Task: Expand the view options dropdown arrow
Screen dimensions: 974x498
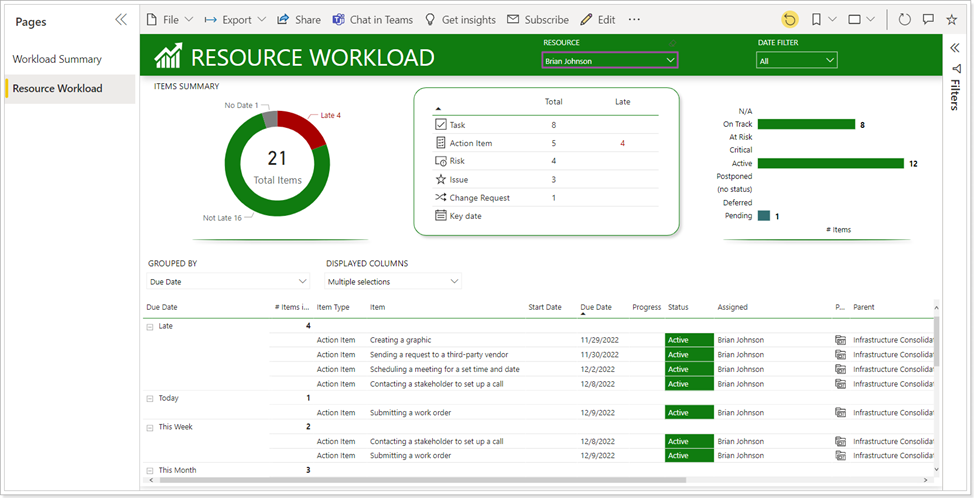Action: pyautogui.click(x=870, y=20)
